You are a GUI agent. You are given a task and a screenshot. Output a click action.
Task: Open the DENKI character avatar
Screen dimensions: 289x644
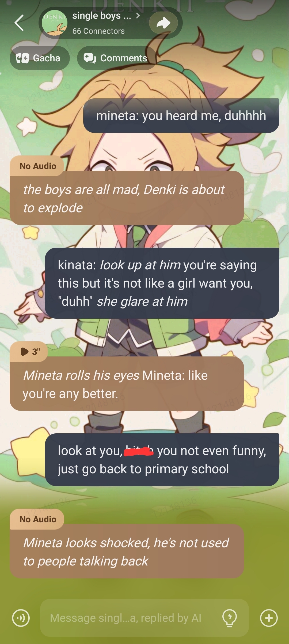coord(55,23)
